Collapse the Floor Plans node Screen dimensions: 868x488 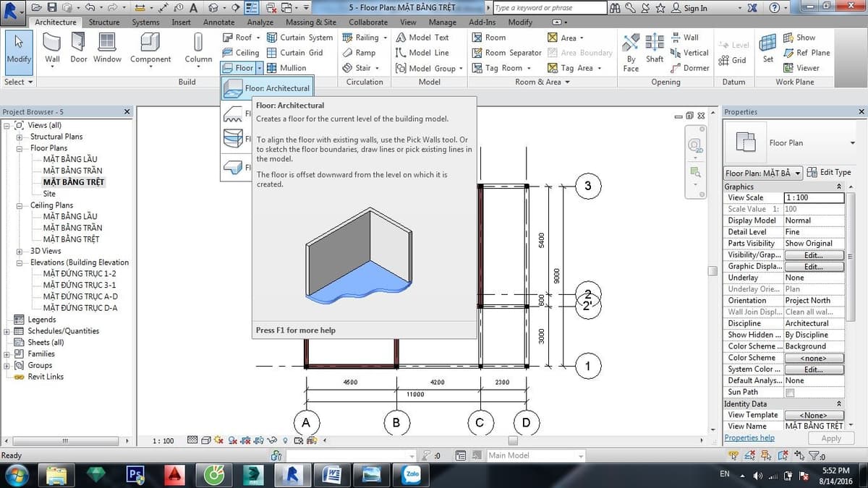(x=19, y=148)
